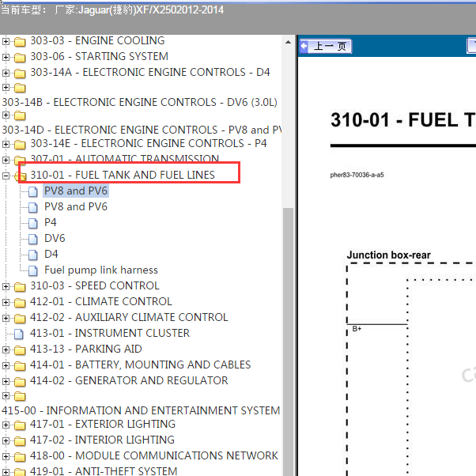Expand 303-14E ELECTRONIC ENGINE CONTROLS P4
This screenshot has width=476, height=476.
click(x=6, y=144)
